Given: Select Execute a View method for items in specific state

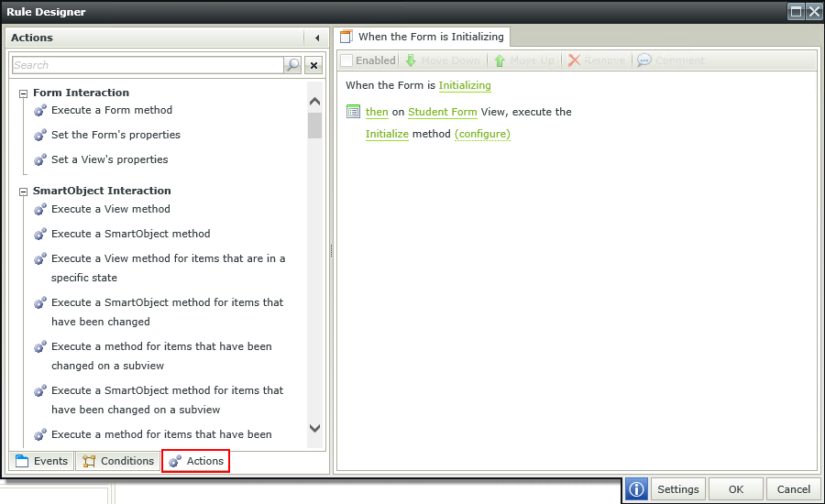Looking at the screenshot, I should point(169,268).
